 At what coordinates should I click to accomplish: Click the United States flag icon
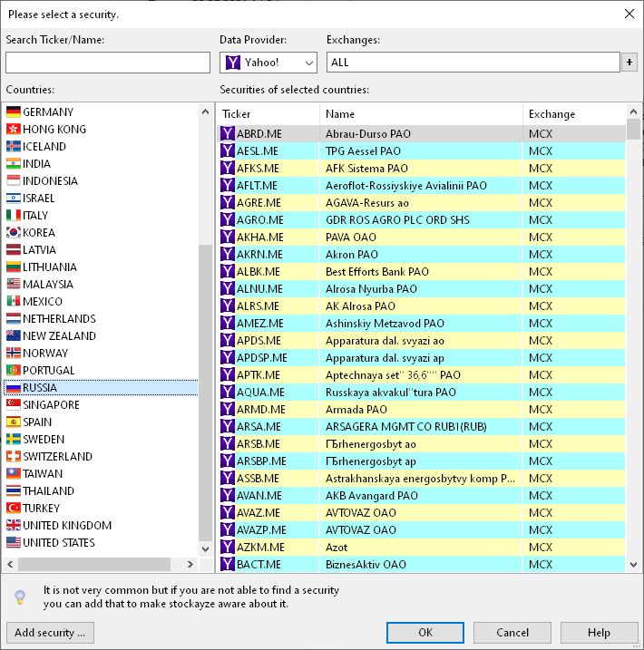tap(14, 543)
